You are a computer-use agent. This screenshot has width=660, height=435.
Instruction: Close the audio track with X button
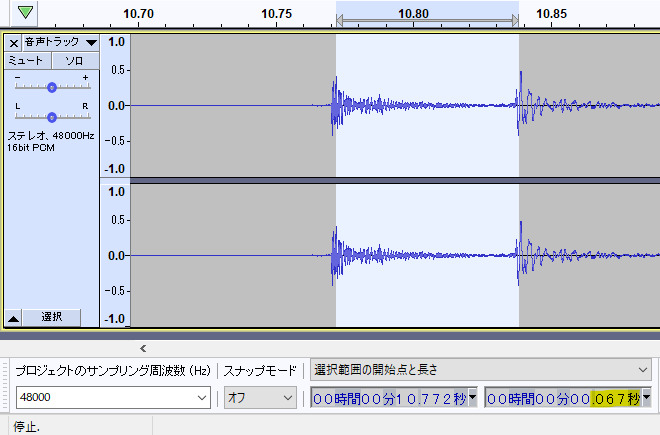click(x=13, y=43)
